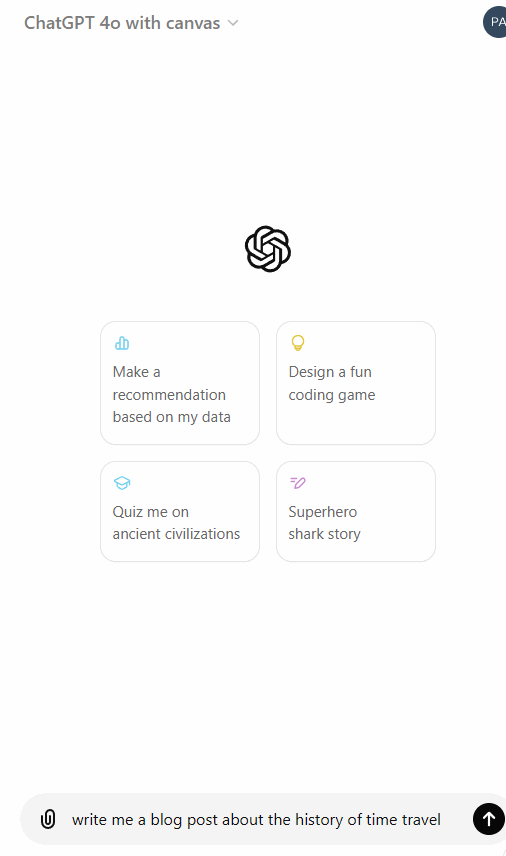This screenshot has width=506, height=856.
Task: Click the yellow lightbulb icon
Action: (x=297, y=343)
